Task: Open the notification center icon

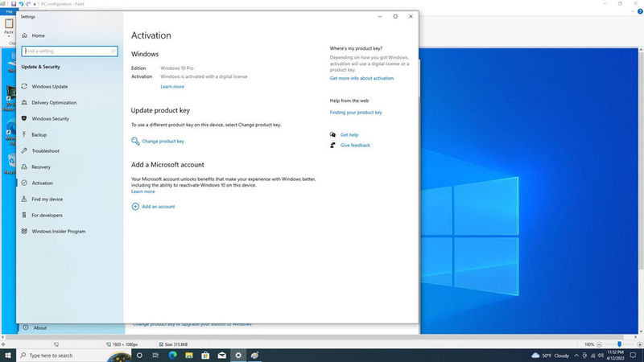Action: tap(633, 356)
